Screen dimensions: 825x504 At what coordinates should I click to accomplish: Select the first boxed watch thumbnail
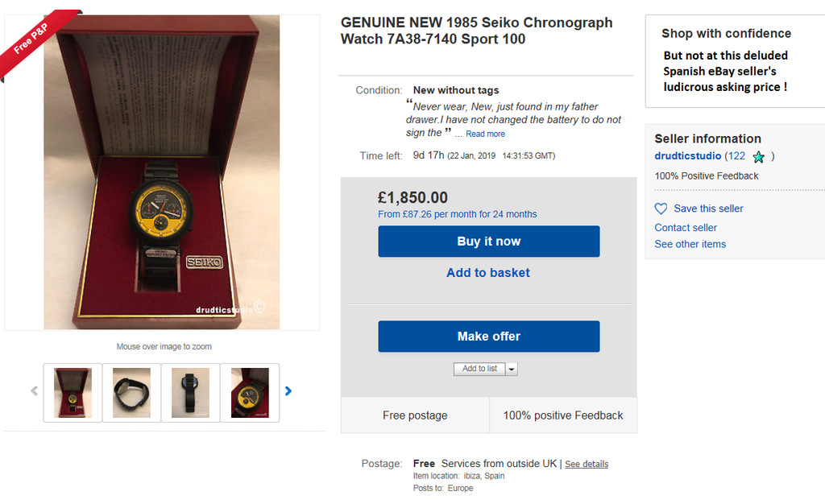pos(73,392)
